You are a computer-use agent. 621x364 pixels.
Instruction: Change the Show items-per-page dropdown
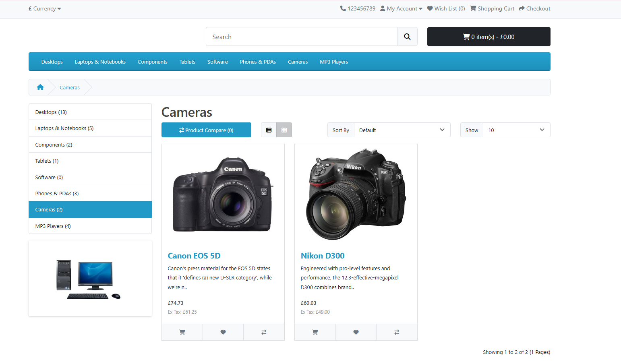pyautogui.click(x=516, y=130)
